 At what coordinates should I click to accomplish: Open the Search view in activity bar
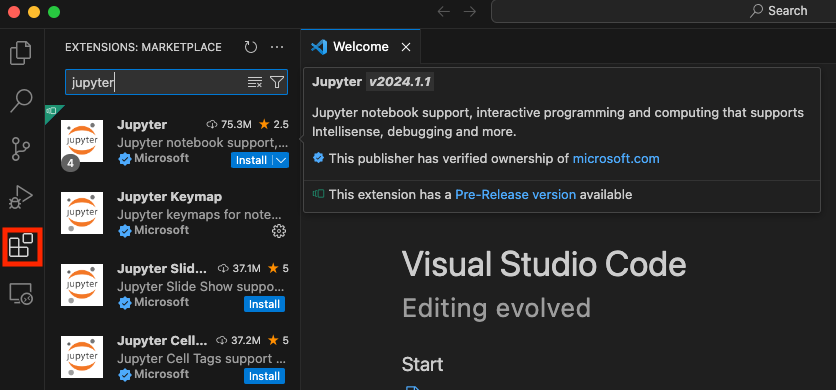point(21,101)
